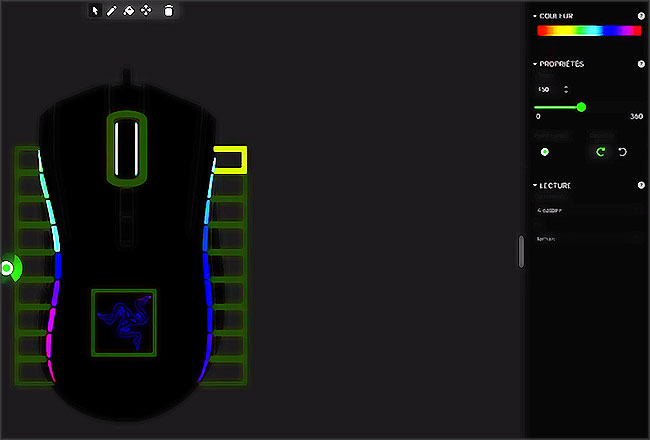Click the green angle slider handle
This screenshot has height=440, width=650.
[x=581, y=107]
